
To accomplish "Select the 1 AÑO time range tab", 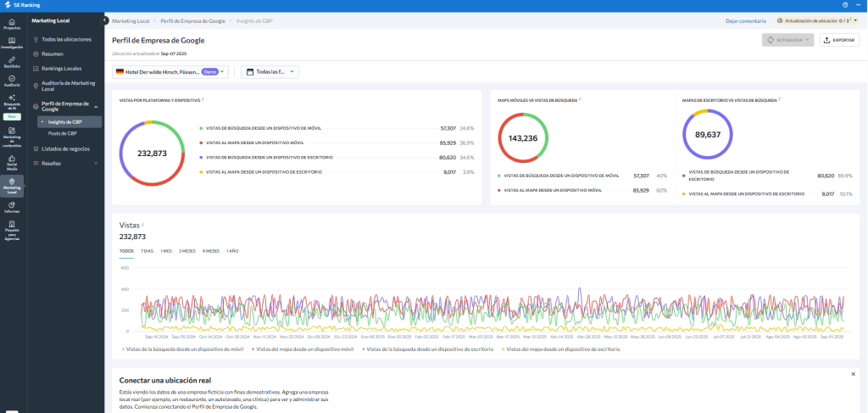I will tap(232, 251).
